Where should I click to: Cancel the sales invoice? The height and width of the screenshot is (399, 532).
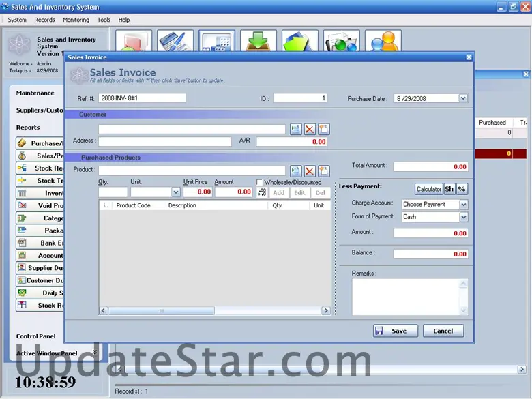(443, 331)
